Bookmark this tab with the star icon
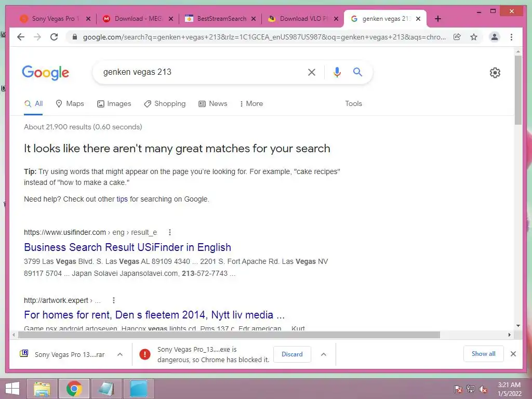Viewport: 532px width, 399px height. (474, 37)
